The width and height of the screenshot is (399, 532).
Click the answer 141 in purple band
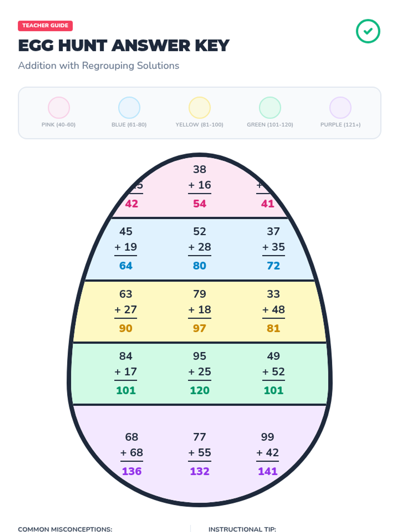(268, 471)
